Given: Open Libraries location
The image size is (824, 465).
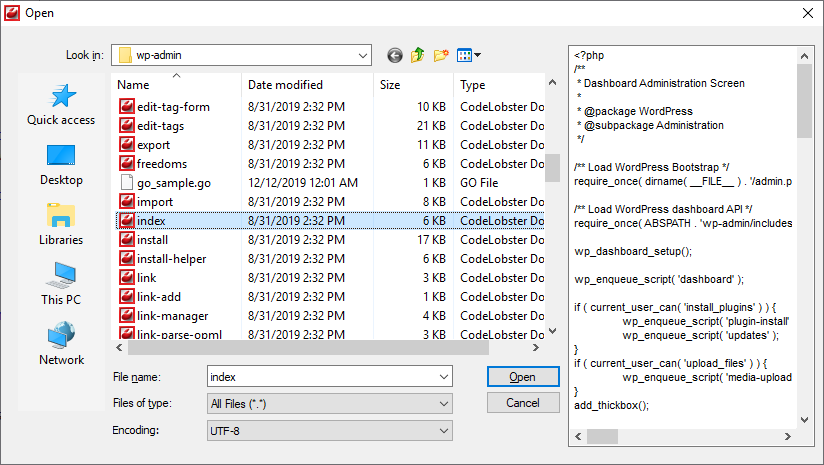Looking at the screenshot, I should pos(61,224).
